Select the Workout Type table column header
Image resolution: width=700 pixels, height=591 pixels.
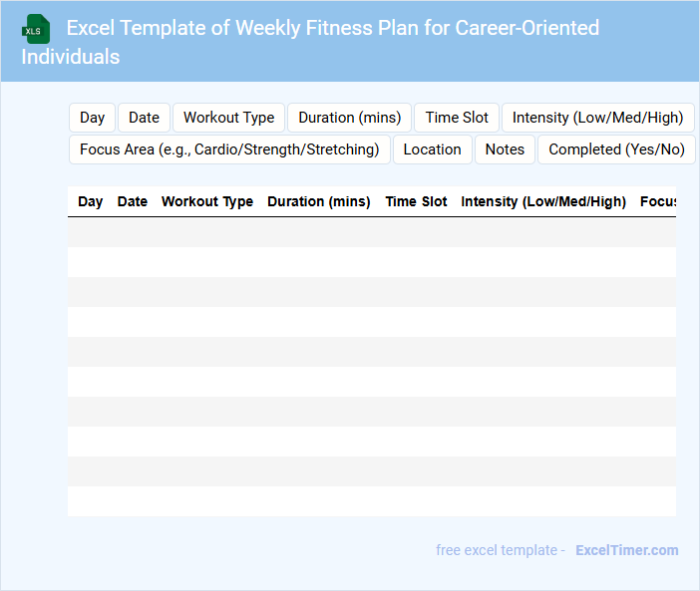(x=207, y=201)
